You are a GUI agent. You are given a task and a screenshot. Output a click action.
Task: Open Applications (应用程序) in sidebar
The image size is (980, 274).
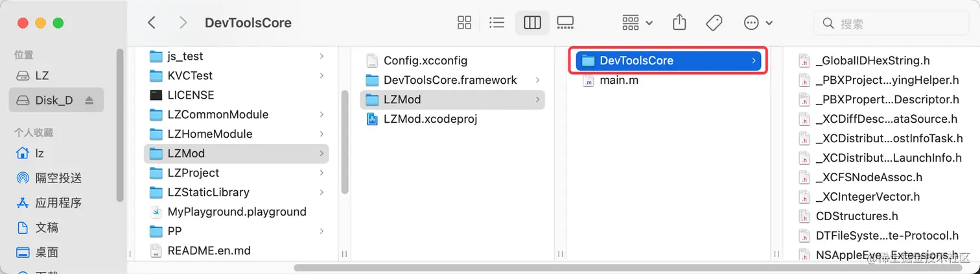click(x=58, y=203)
